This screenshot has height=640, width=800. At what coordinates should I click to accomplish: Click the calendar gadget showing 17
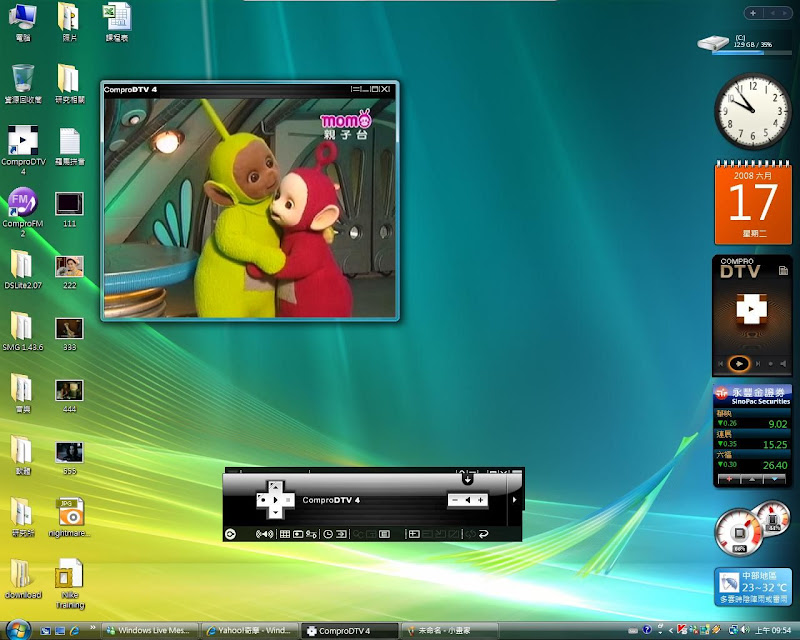click(753, 202)
